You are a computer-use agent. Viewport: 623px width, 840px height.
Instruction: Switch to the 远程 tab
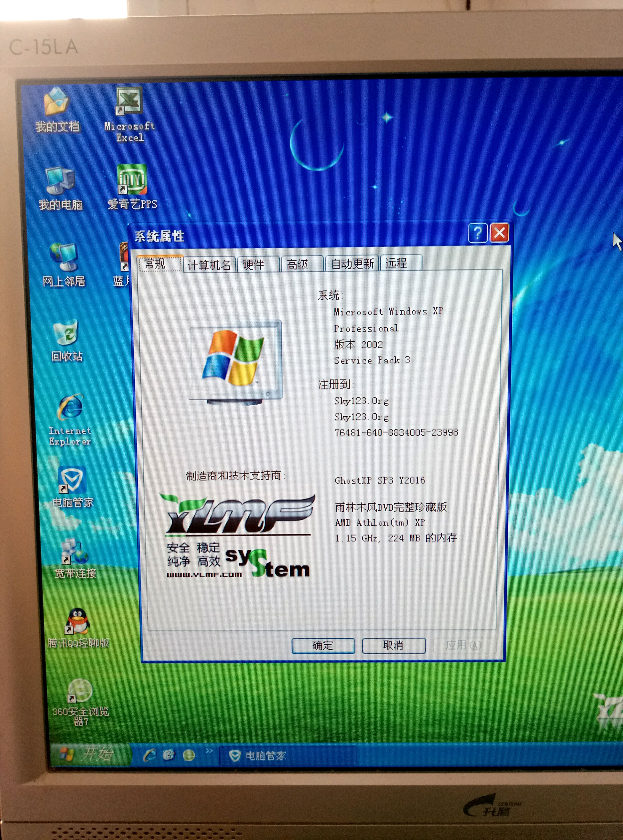396,263
